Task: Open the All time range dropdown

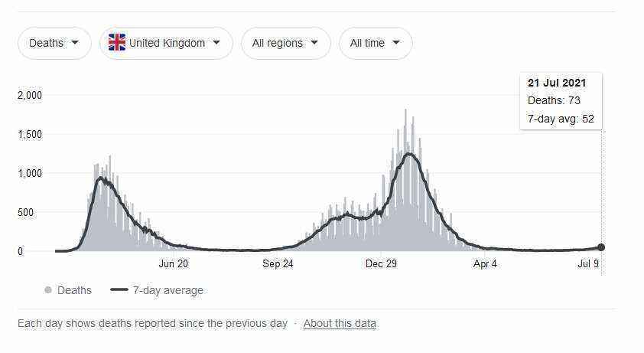Action: 376,43
